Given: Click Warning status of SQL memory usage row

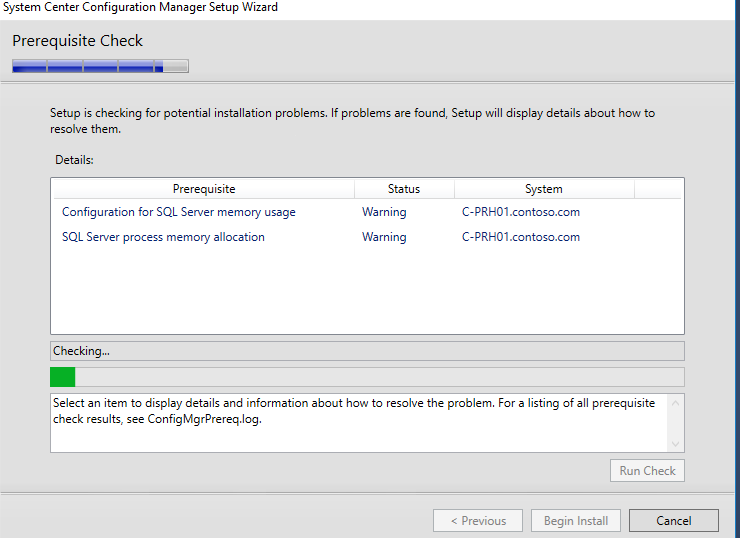Looking at the screenshot, I should (384, 212).
